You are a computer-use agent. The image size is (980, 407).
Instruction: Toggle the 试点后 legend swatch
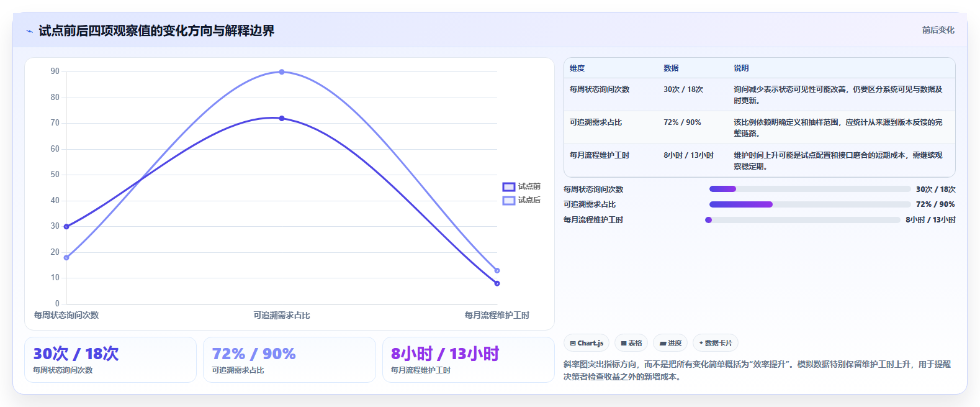point(509,200)
